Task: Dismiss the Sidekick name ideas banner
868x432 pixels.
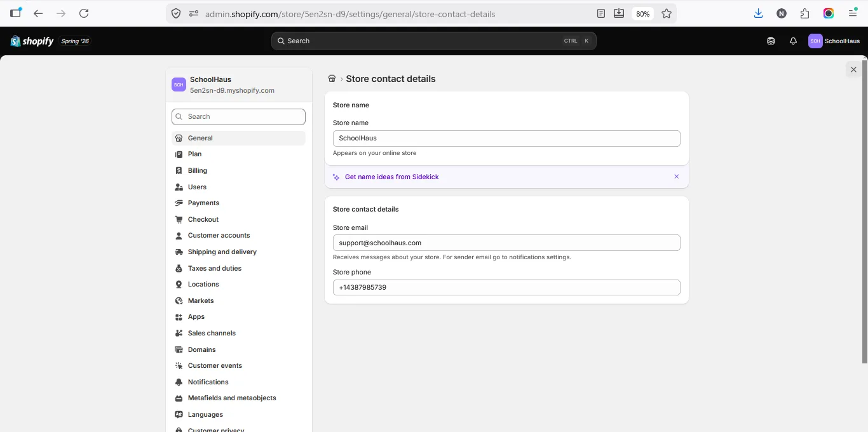Action: [676, 177]
